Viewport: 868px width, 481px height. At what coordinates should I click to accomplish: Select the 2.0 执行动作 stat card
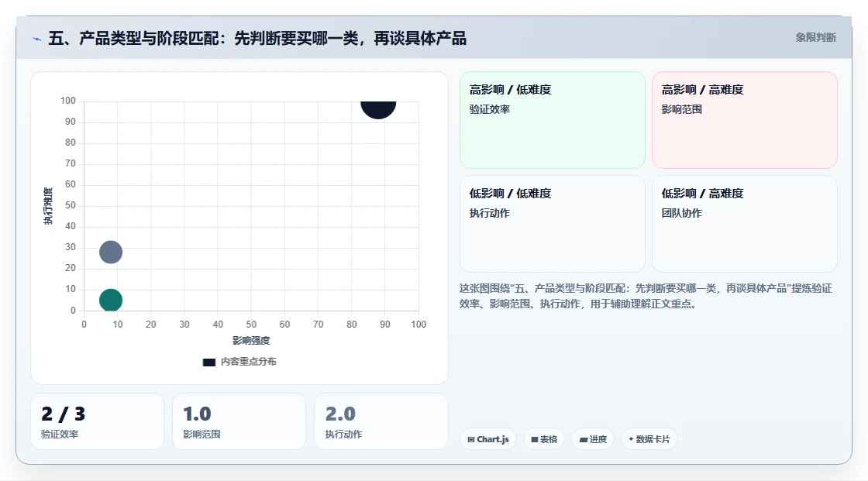(381, 422)
